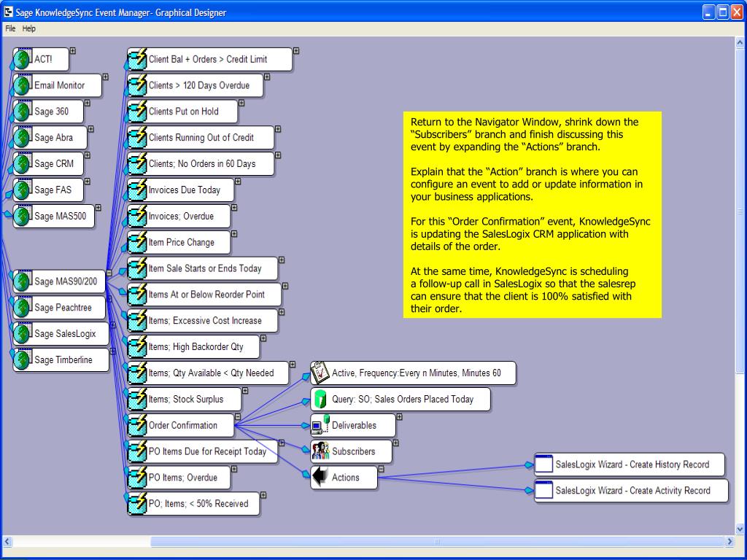Click the horizontal scrollbar thumb
747x560 pixels.
[x=437, y=542]
